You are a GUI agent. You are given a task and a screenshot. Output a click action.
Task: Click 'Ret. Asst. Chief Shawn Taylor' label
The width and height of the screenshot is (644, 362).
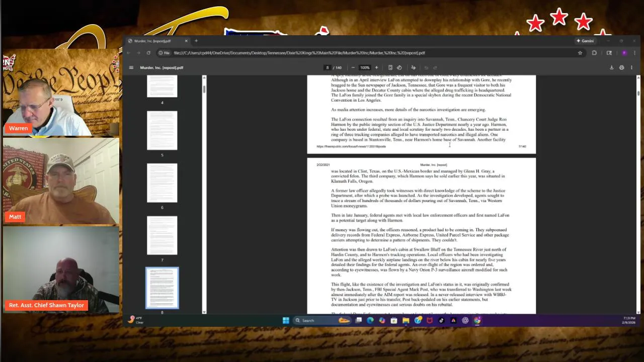[46, 305]
